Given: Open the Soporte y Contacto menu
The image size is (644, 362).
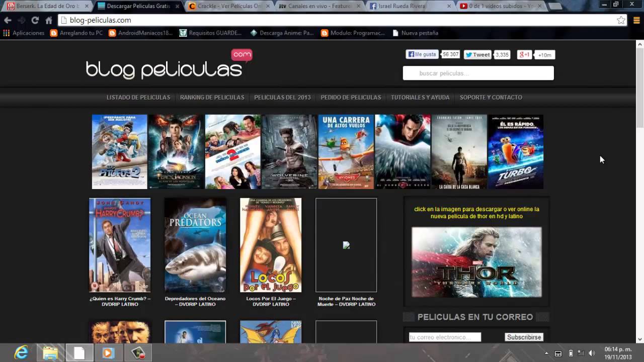Looking at the screenshot, I should pyautogui.click(x=491, y=97).
